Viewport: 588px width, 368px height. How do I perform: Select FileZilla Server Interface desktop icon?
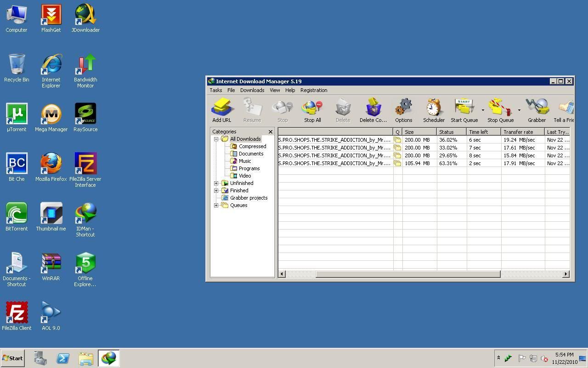(85, 170)
